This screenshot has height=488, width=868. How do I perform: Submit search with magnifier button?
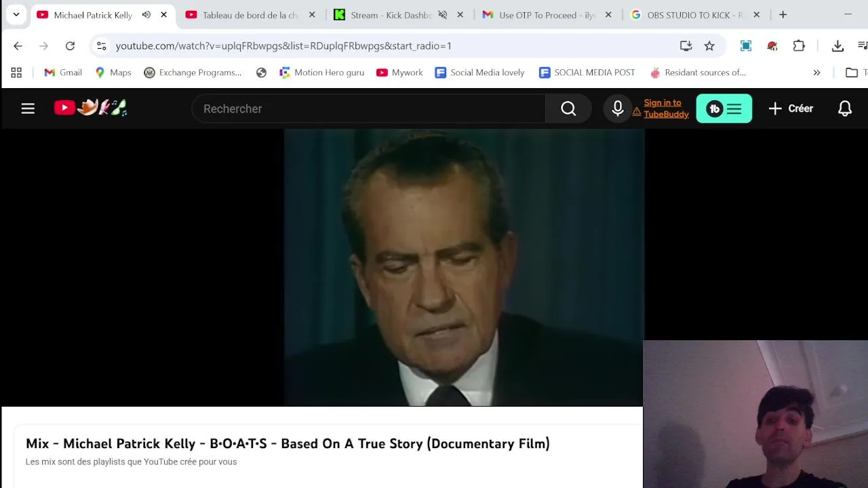coord(568,108)
